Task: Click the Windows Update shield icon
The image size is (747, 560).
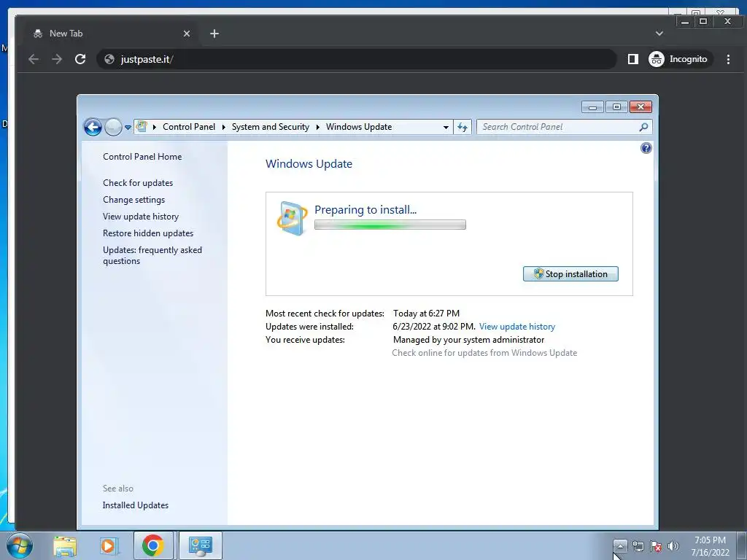Action: (292, 219)
